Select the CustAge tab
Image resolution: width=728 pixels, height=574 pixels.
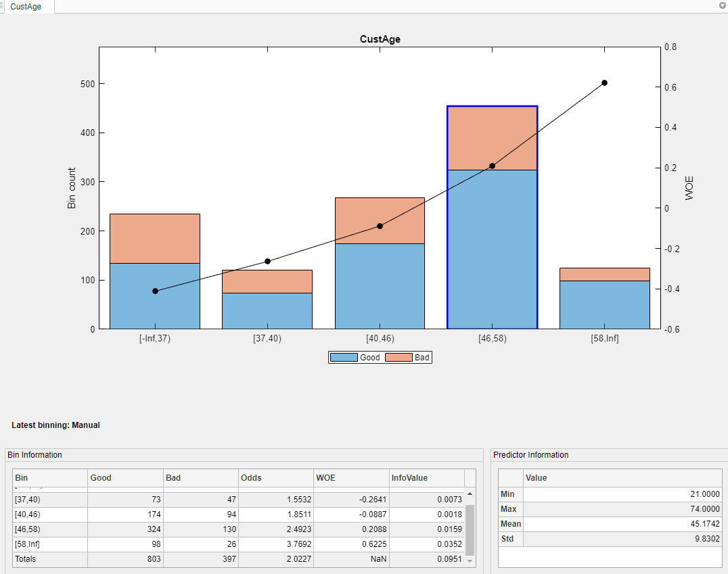tap(27, 7)
